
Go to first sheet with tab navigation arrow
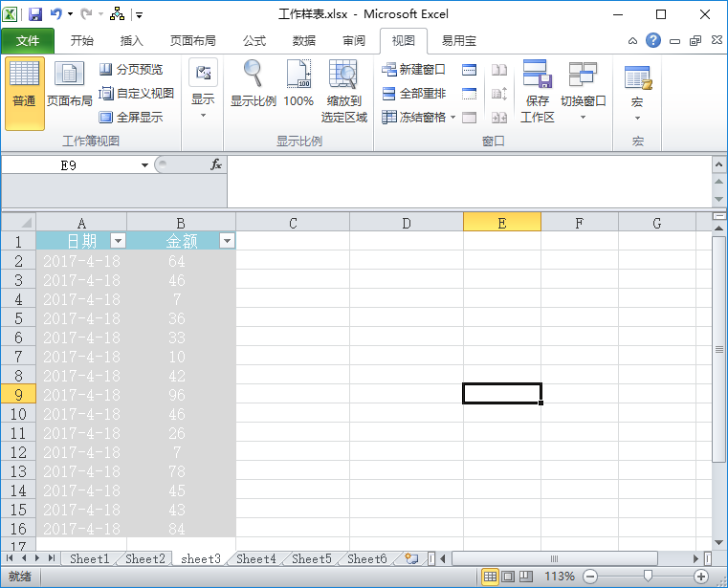click(x=10, y=558)
